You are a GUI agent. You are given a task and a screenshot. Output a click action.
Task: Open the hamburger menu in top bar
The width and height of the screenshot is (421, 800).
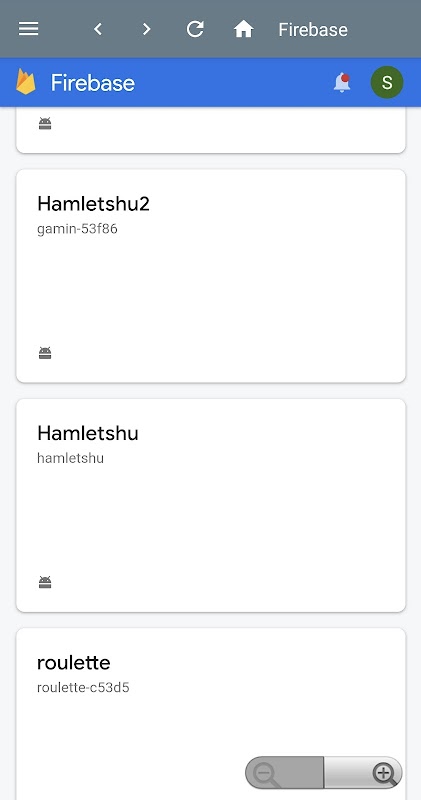coord(29,29)
